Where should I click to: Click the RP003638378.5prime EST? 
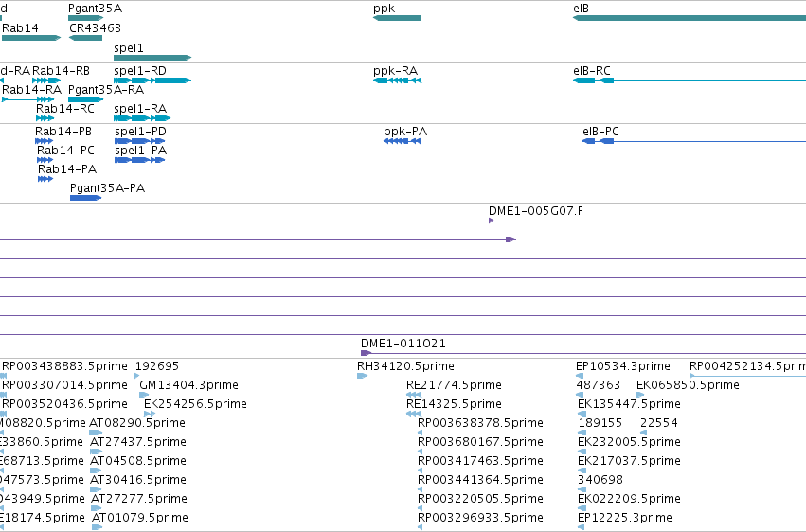tap(420, 433)
